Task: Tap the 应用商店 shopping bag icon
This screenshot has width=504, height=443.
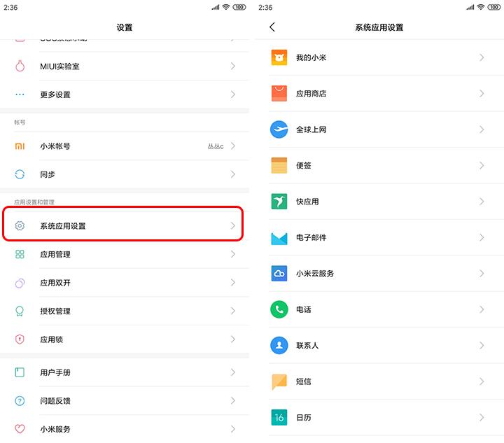Action: coord(279,93)
